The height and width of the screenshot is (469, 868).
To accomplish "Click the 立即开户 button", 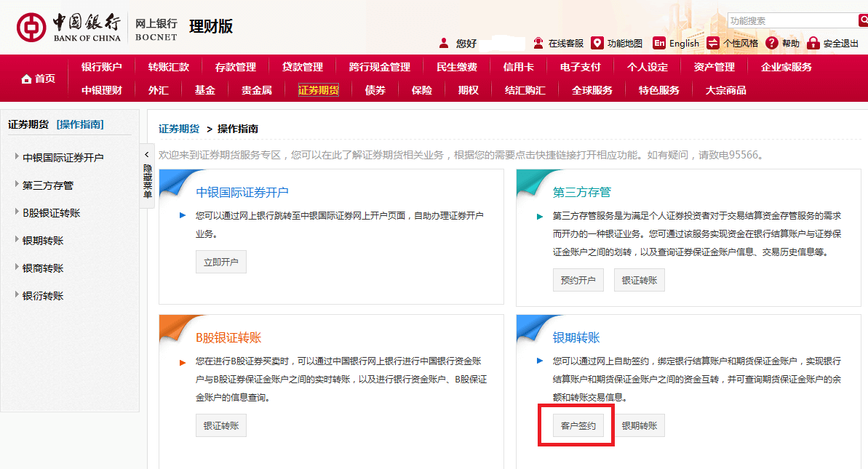I will (x=221, y=262).
